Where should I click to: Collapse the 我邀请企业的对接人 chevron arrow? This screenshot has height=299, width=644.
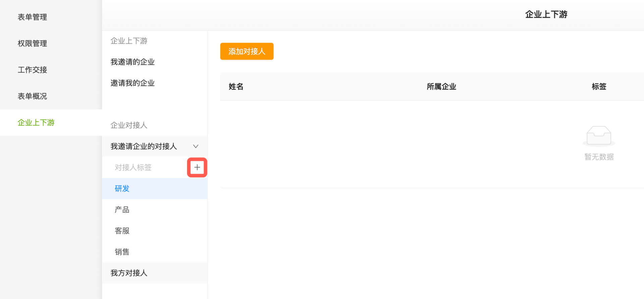coord(196,146)
